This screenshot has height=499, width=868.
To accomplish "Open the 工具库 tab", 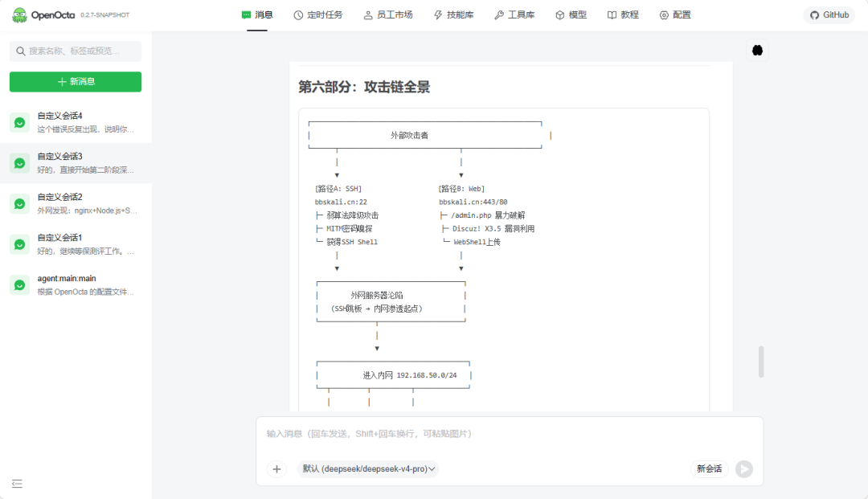I will click(515, 15).
